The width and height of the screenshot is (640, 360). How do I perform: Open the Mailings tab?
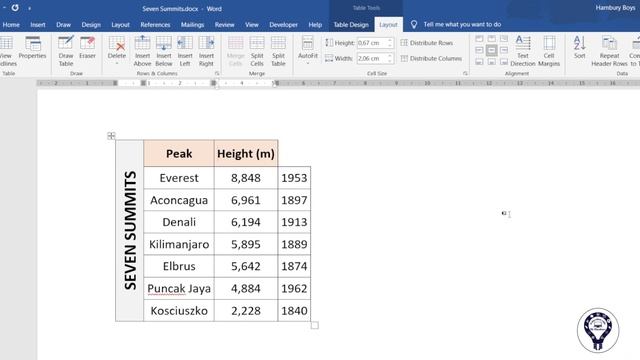click(192, 24)
